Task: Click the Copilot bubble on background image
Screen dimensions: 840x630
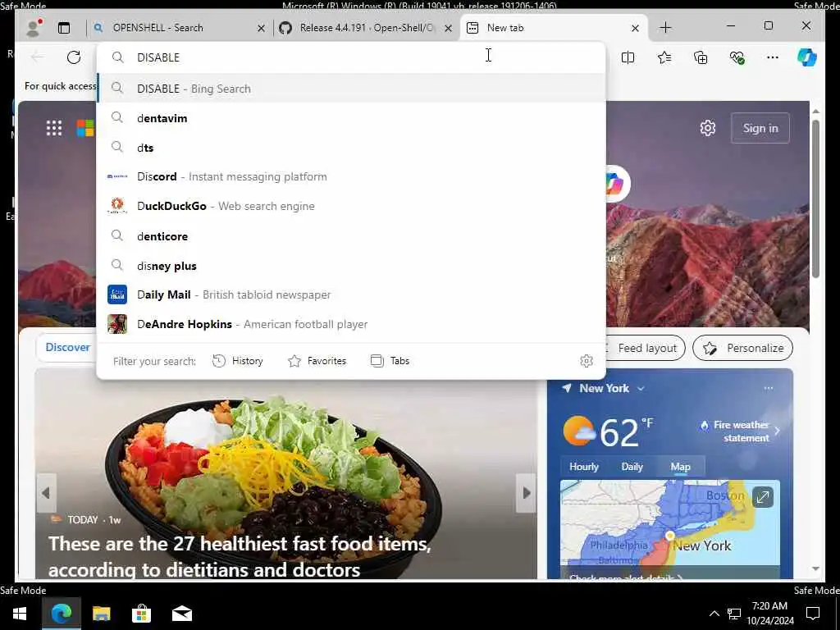Action: [x=616, y=184]
